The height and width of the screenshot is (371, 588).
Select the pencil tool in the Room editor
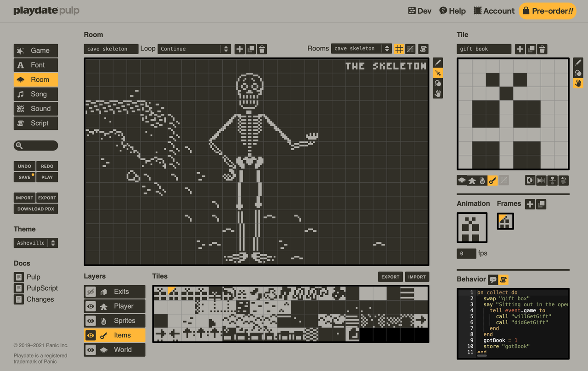coord(438,62)
